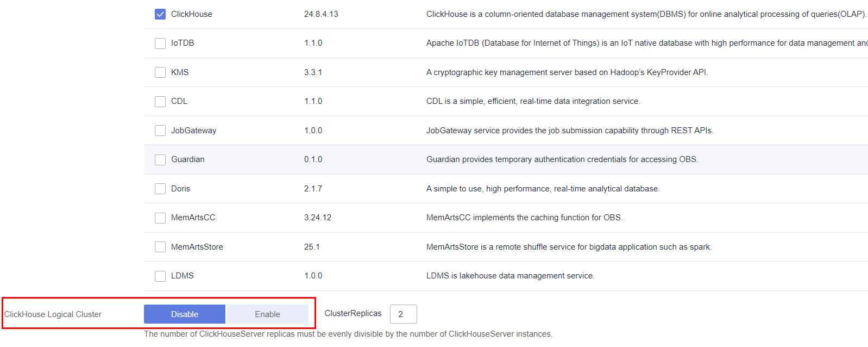Tick the IoTDB checkbox

(x=160, y=44)
